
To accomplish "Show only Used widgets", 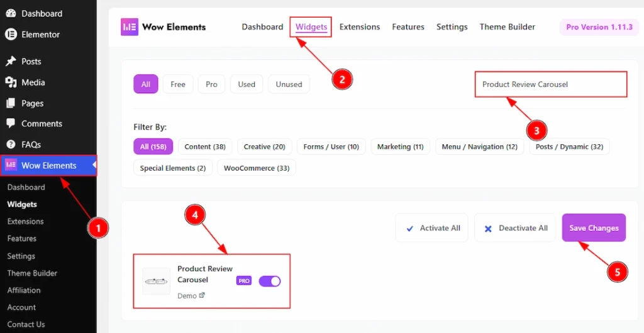I will click(247, 84).
